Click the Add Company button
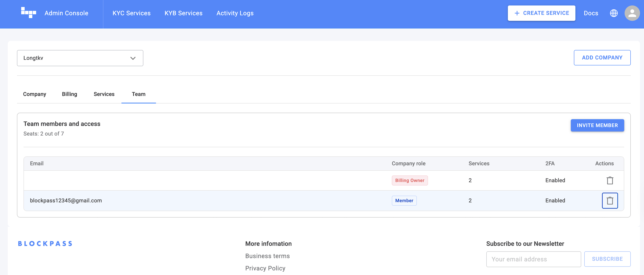This screenshot has width=644, height=275. point(602,58)
